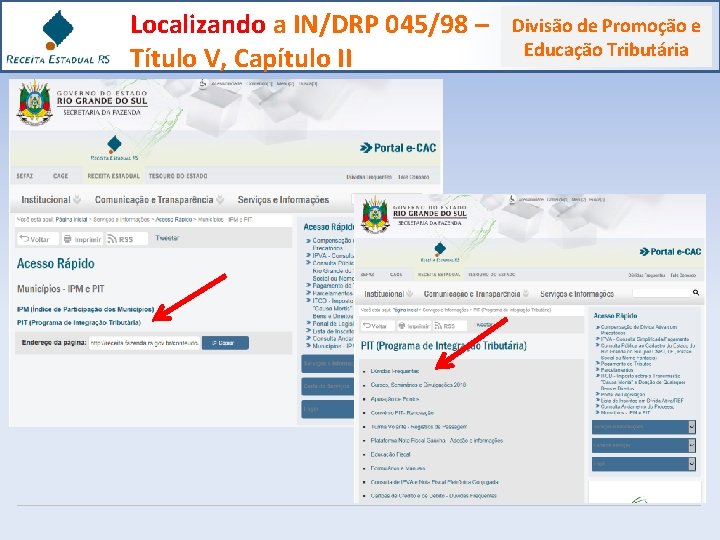Click coat of arms logo on PIT page

pos(375,214)
